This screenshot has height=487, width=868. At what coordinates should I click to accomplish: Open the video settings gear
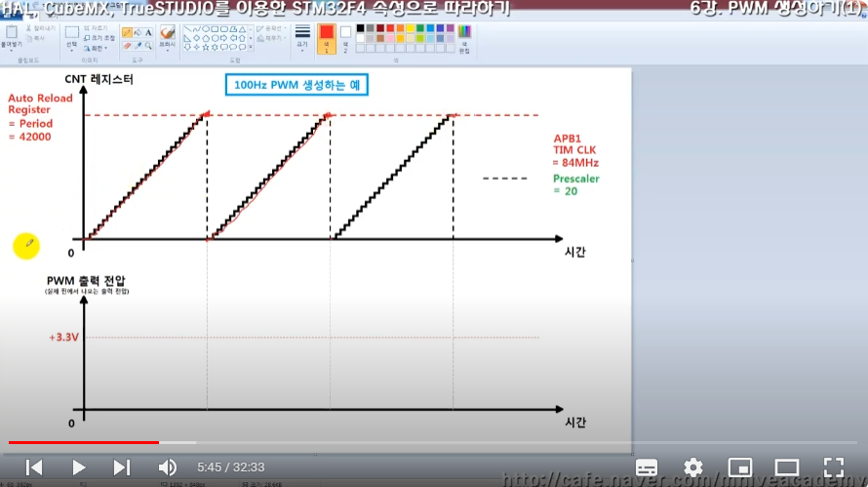(693, 467)
